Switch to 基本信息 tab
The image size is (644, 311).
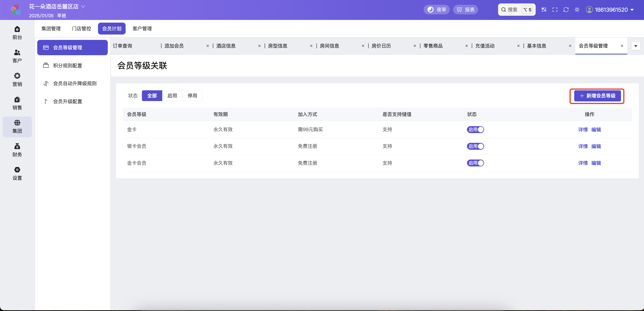(536, 46)
